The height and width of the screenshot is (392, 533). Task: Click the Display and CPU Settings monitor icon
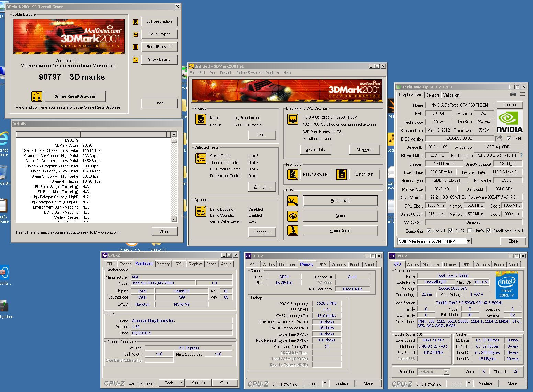[x=293, y=119]
